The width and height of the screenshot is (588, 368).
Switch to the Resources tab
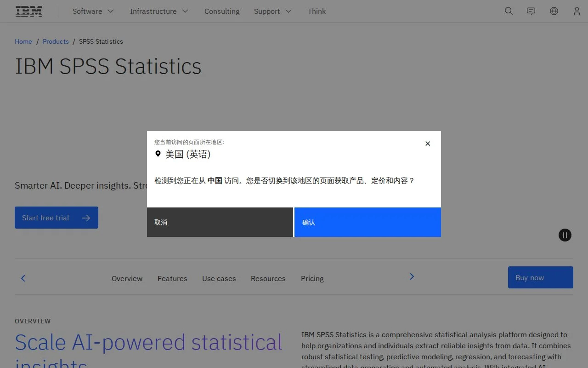(268, 278)
